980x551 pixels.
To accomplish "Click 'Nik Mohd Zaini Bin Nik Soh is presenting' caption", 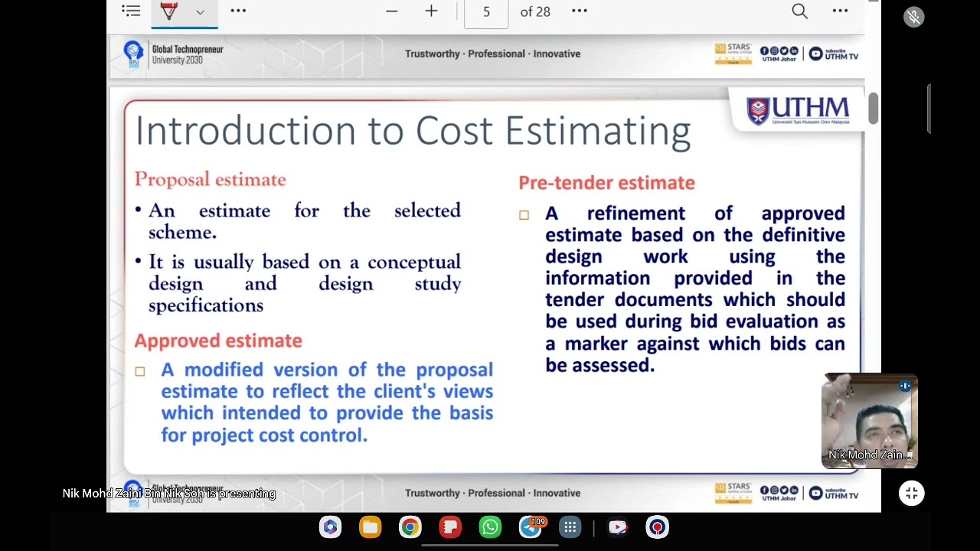I will pyautogui.click(x=169, y=494).
